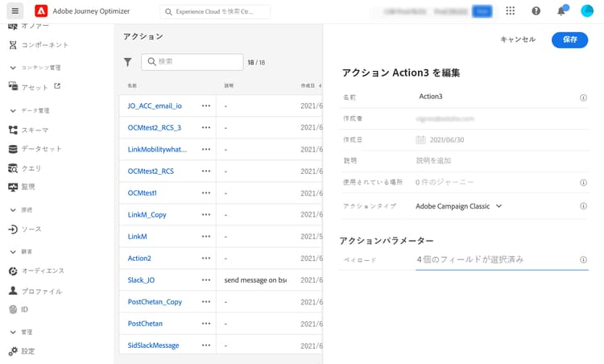Collapse the 顧客 section
This screenshot has width=604, height=364.
click(13, 251)
